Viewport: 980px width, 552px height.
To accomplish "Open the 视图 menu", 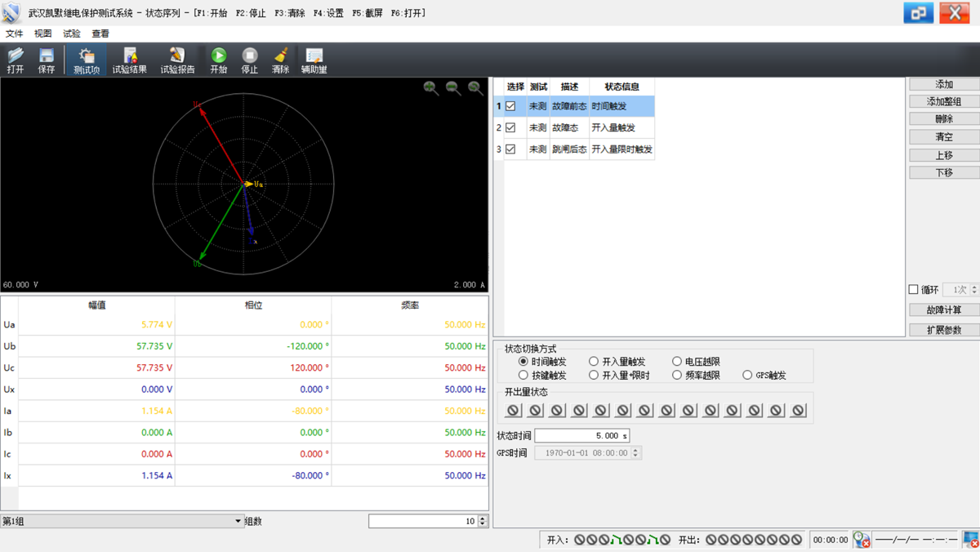I will pos(42,33).
